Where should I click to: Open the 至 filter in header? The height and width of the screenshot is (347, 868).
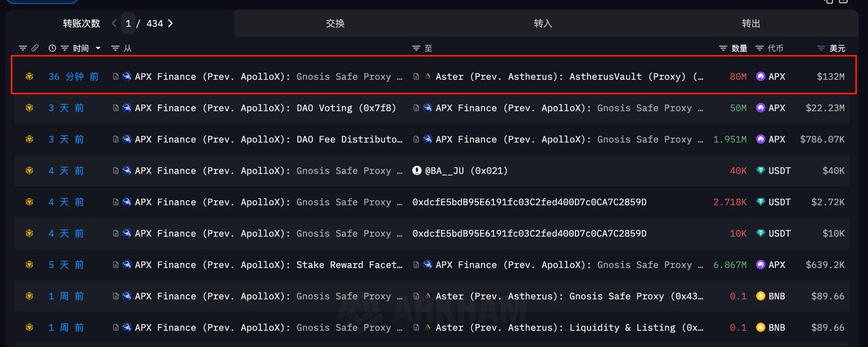coord(416,48)
